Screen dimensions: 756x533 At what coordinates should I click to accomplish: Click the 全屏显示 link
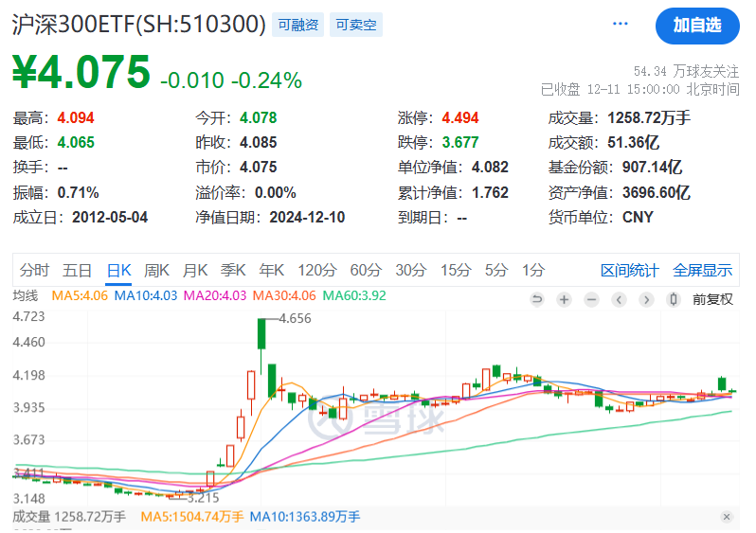703,271
